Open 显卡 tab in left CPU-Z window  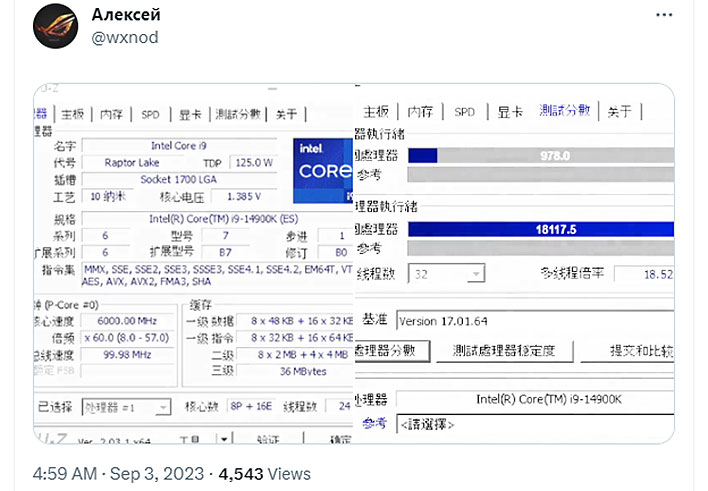coord(190,114)
